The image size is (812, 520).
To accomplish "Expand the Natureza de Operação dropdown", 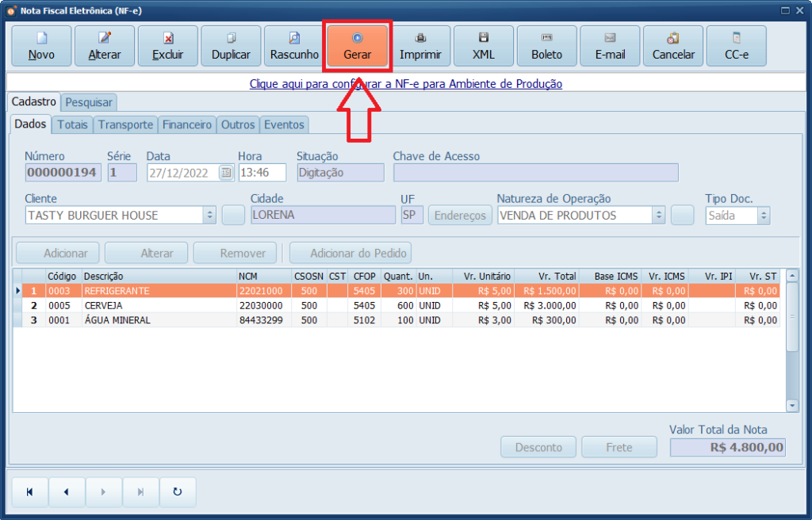I will pos(658,215).
